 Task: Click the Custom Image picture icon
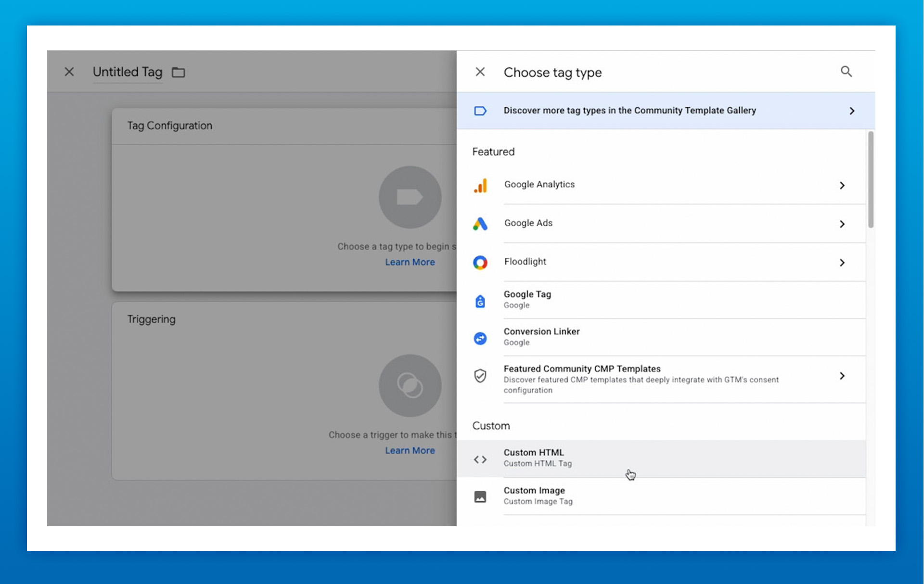pos(480,496)
